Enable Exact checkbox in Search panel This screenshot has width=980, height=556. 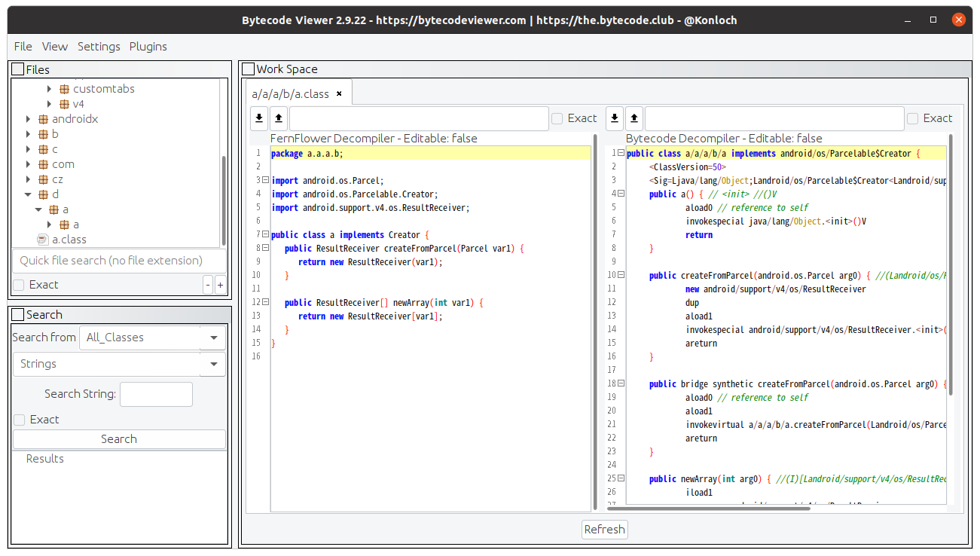pyautogui.click(x=19, y=420)
